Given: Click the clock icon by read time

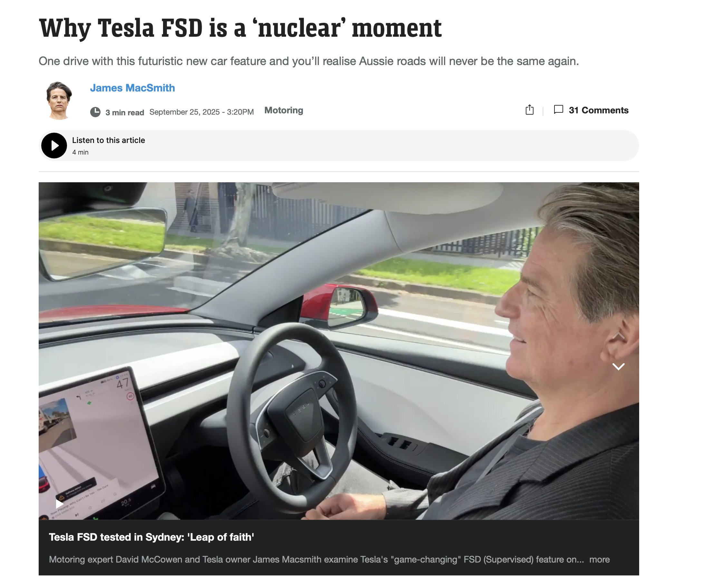Looking at the screenshot, I should click(x=95, y=112).
